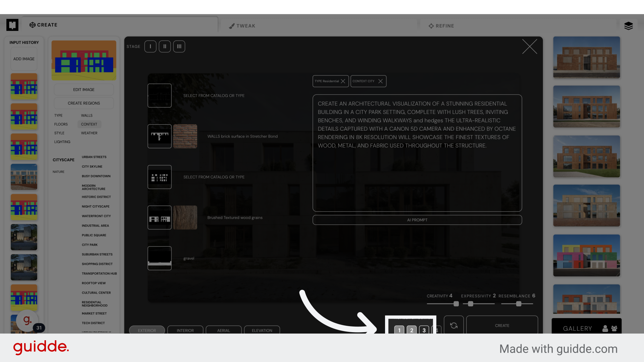Viewport: 644px width, 362px height.
Task: Select the windows region mask icon
Action: tap(160, 177)
